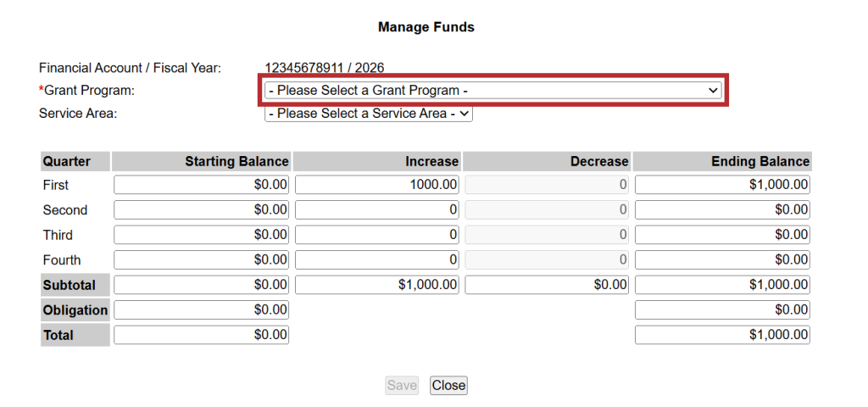868x407 pixels.
Task: Click the Close button
Action: point(448,386)
